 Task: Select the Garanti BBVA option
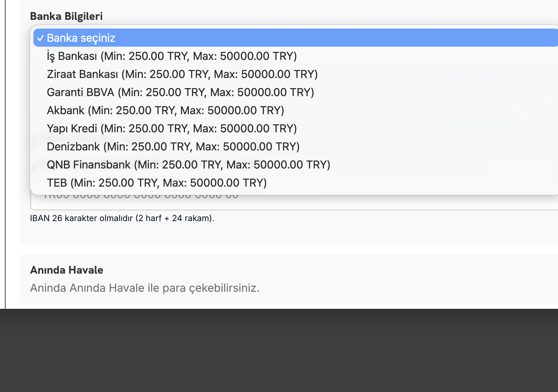(x=180, y=92)
